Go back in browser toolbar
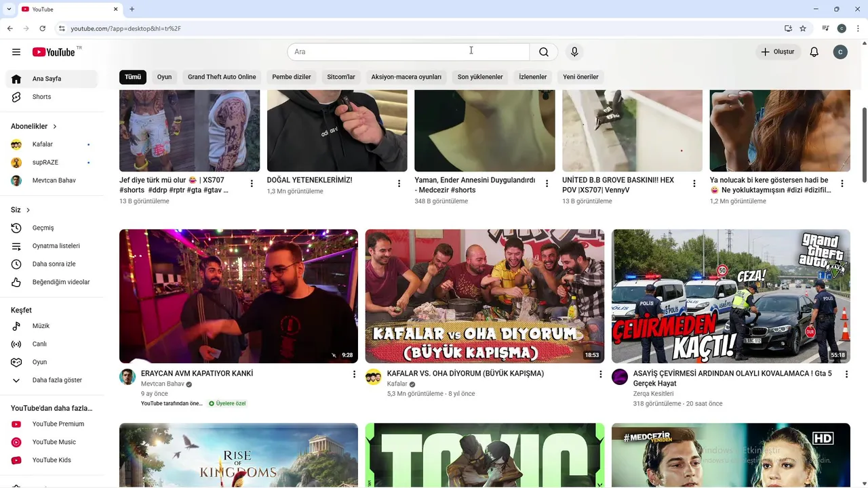This screenshot has width=868, height=488. tap(10, 28)
